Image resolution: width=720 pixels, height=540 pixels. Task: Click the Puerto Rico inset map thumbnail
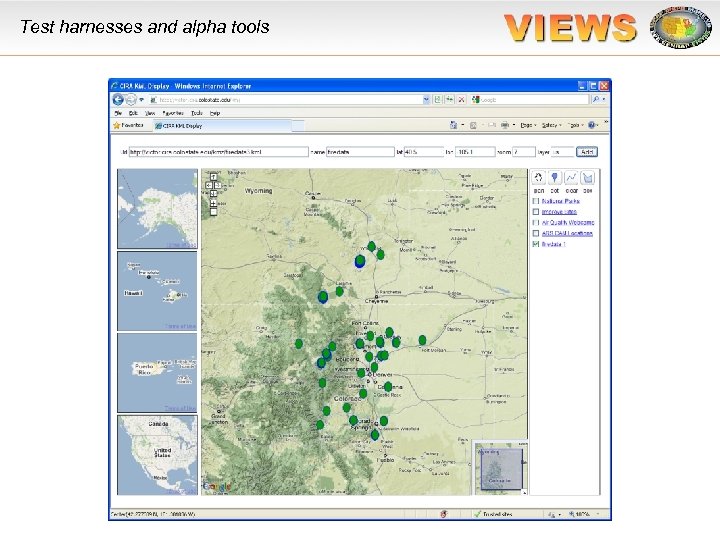tap(158, 373)
